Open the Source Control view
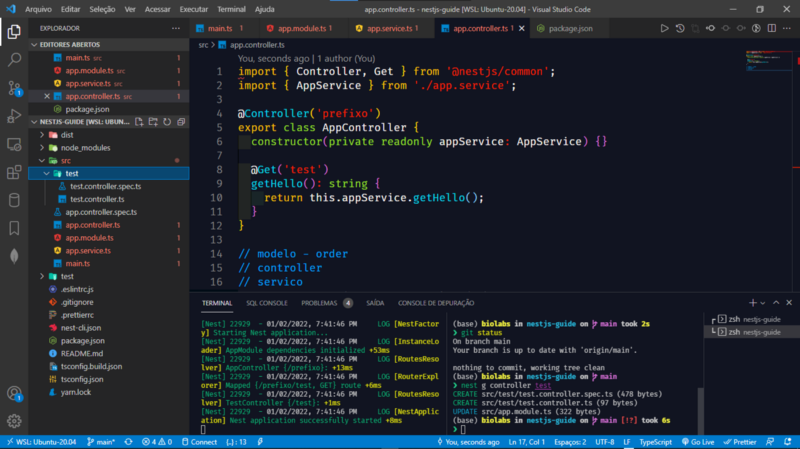Screen dimensions: 800x449 point(14,88)
